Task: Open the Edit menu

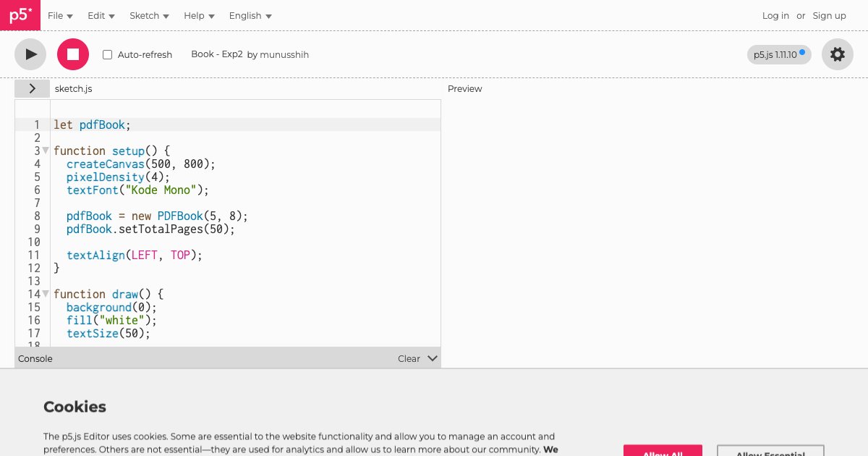Action: pyautogui.click(x=101, y=16)
